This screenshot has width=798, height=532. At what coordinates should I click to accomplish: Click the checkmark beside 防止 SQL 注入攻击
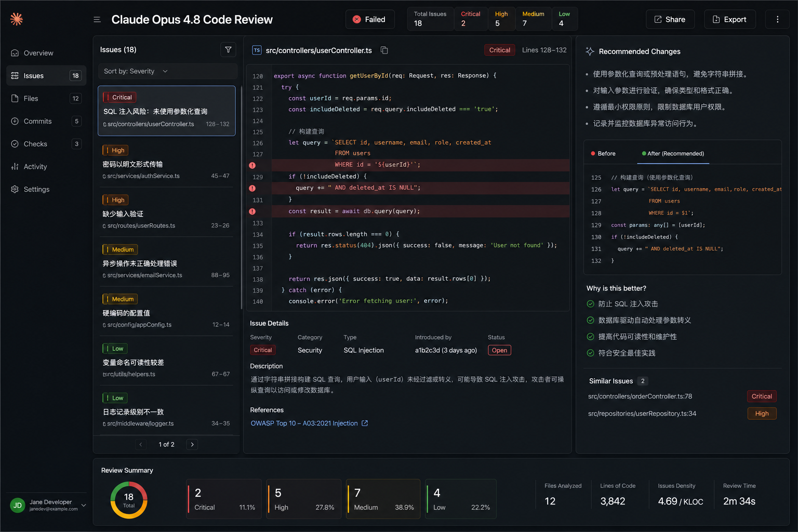coord(590,304)
